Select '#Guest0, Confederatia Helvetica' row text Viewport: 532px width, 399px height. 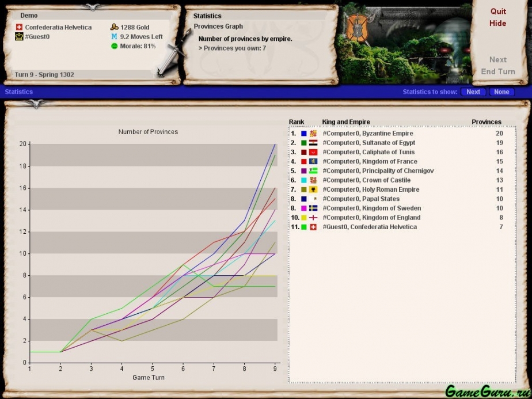click(x=370, y=227)
